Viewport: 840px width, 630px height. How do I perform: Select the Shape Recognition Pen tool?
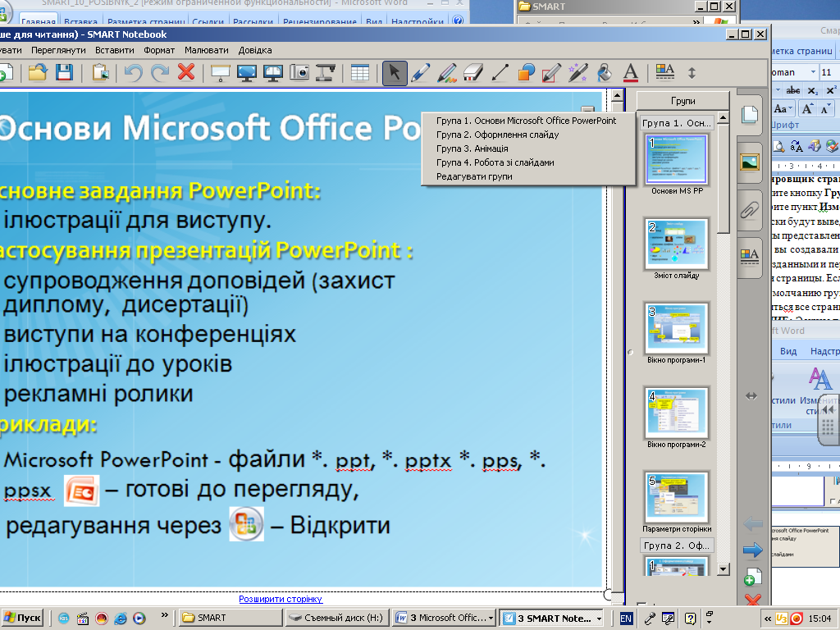click(552, 72)
